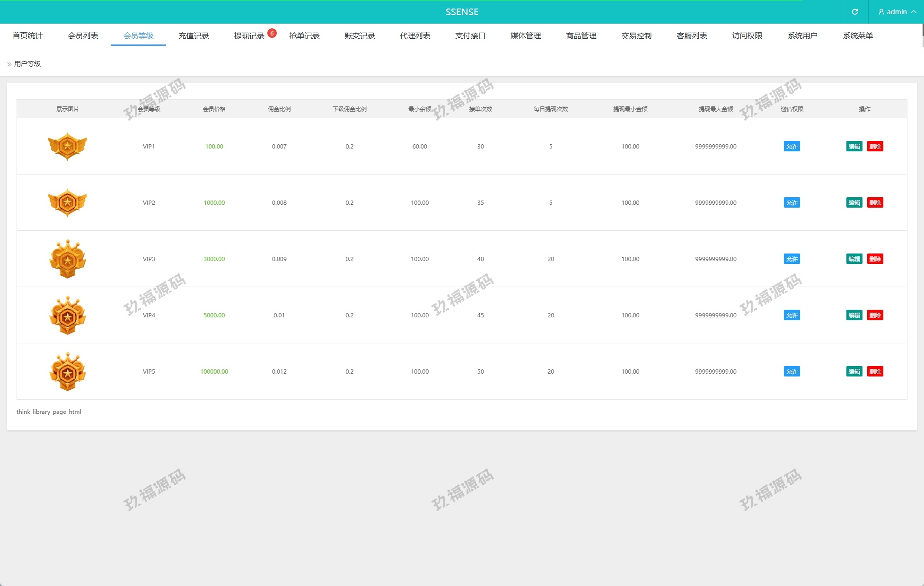The height and width of the screenshot is (586, 924).
Task: Click the VIP5 badge icon
Action: point(68,371)
